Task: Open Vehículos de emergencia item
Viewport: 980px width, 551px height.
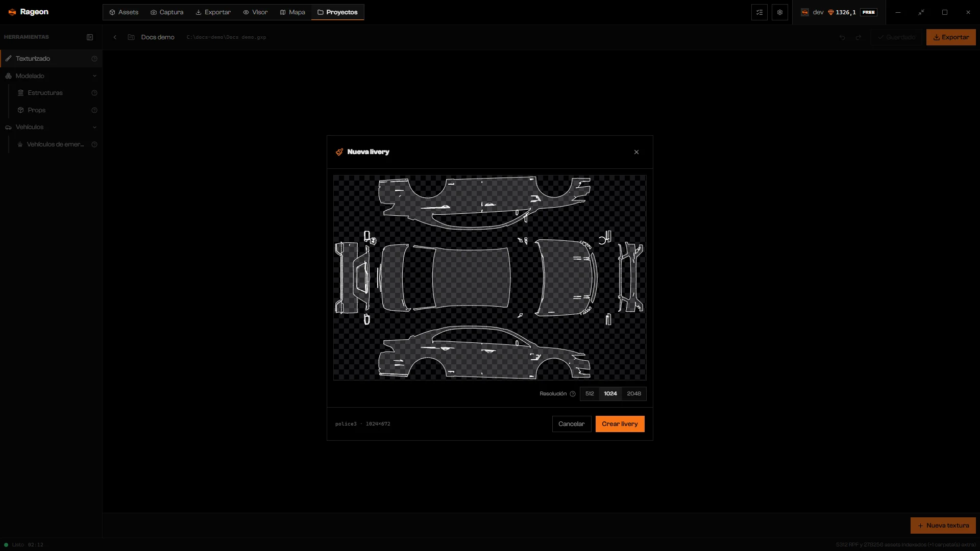Action: tap(56, 144)
